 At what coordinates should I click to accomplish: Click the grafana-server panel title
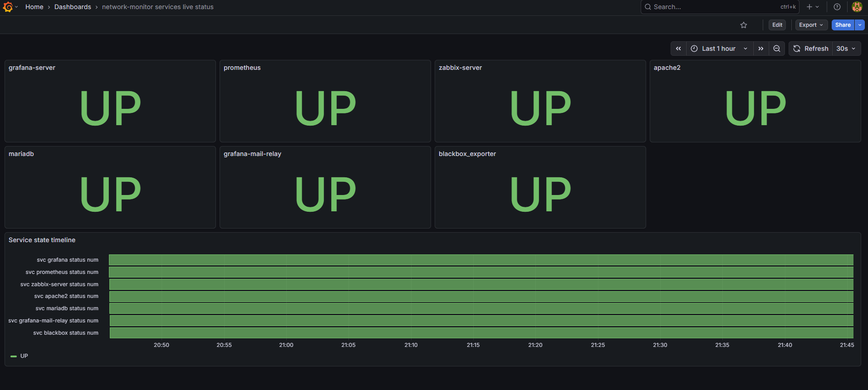[x=32, y=68]
